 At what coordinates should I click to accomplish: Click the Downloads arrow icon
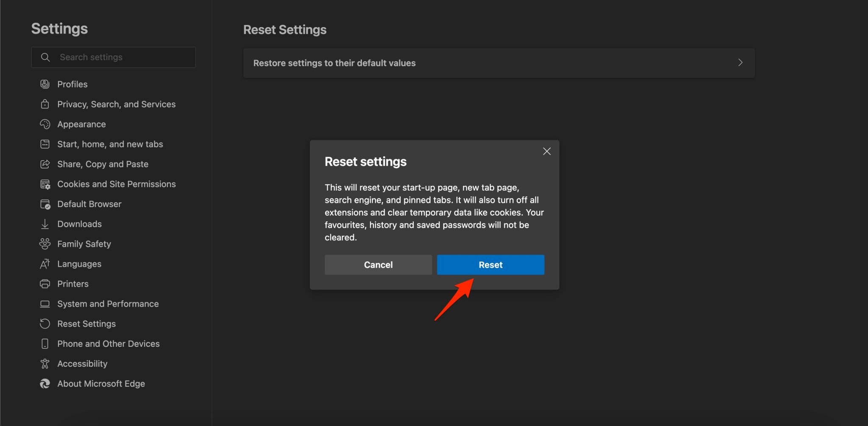point(45,224)
